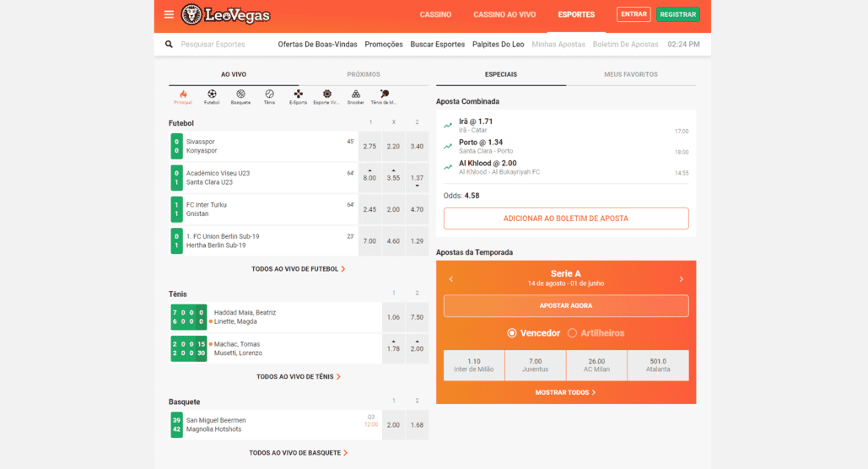Select the Artilheiros radio option

coord(573,333)
